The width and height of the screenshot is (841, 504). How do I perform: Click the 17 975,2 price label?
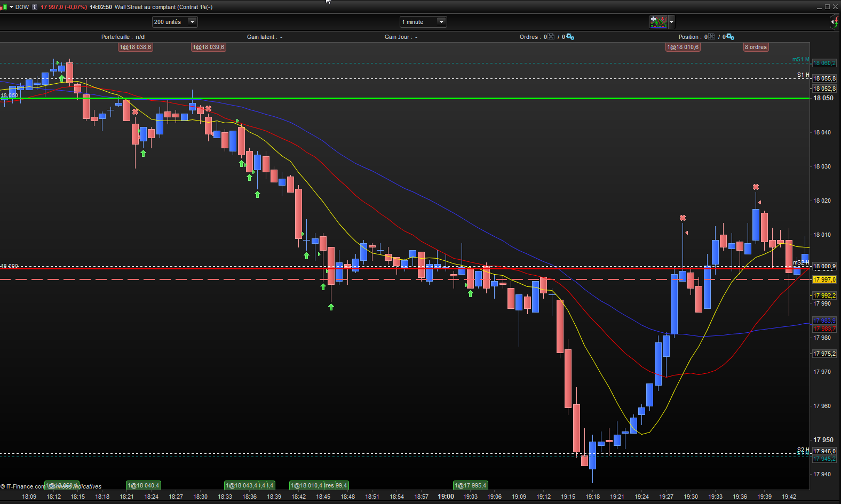[824, 354]
